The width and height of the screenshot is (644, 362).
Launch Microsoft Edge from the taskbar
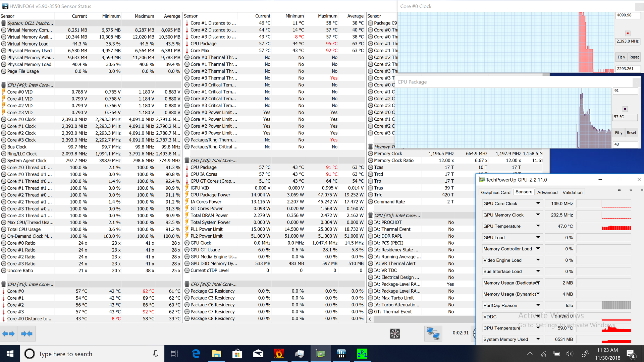tap(196, 354)
